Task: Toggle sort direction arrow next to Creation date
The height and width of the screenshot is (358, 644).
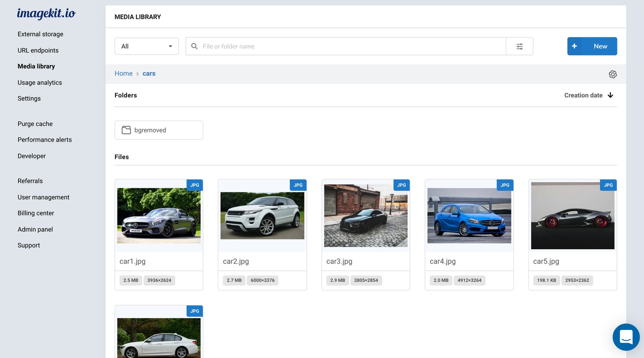Action: tap(610, 95)
